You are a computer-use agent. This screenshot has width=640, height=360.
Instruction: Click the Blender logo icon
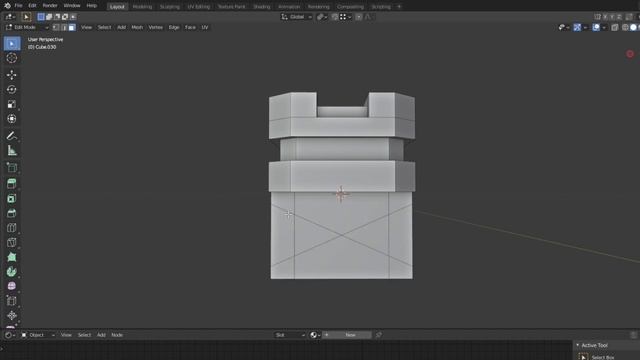(x=7, y=6)
